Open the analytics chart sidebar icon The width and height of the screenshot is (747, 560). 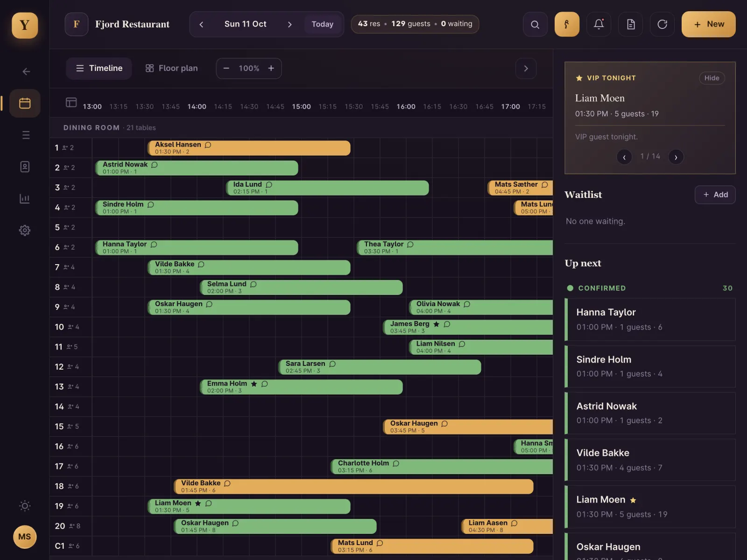(x=25, y=198)
